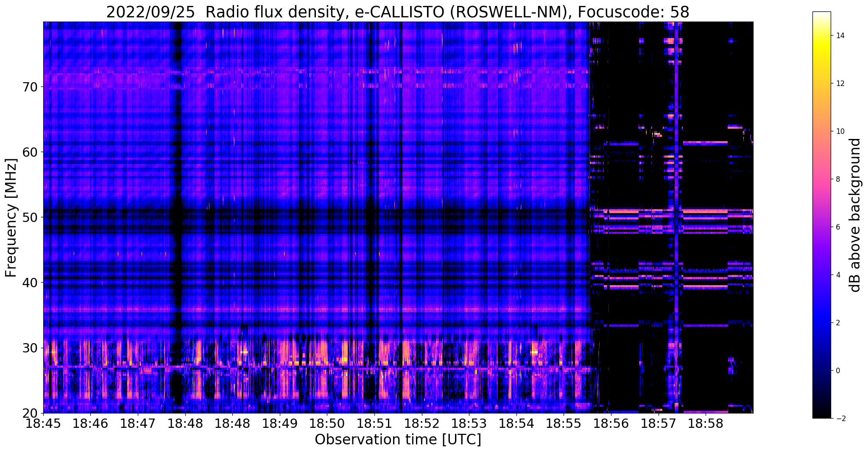Click the colorbar tick label 4
Image resolution: width=868 pixels, height=452 pixels.
[x=837, y=275]
